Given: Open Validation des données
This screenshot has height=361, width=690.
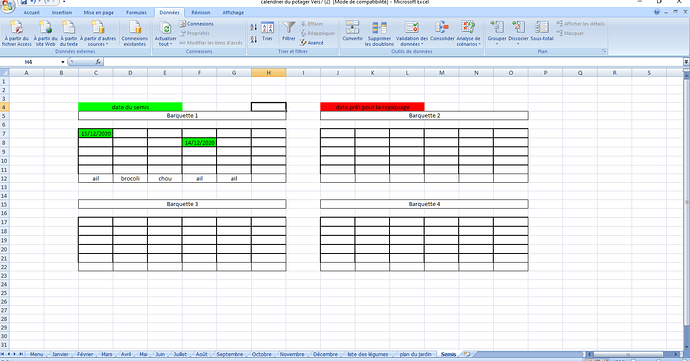Looking at the screenshot, I should point(412,33).
